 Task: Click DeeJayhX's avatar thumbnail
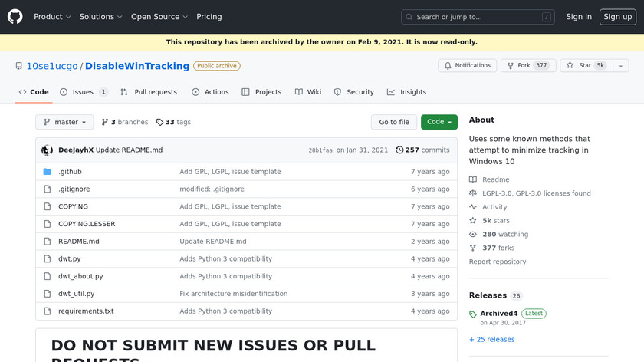pyautogui.click(x=47, y=150)
